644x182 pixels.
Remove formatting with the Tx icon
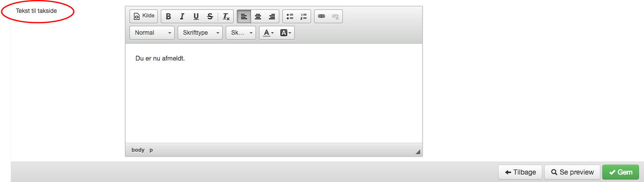click(226, 16)
